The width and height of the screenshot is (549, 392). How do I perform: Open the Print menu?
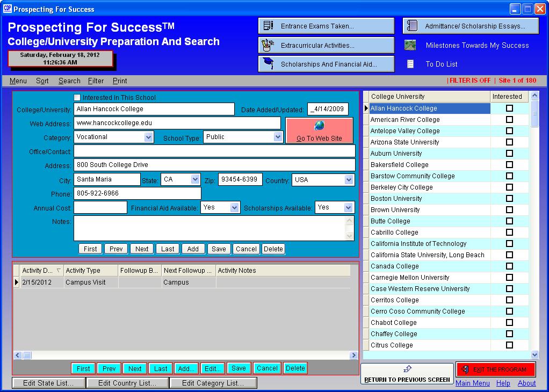(x=120, y=81)
